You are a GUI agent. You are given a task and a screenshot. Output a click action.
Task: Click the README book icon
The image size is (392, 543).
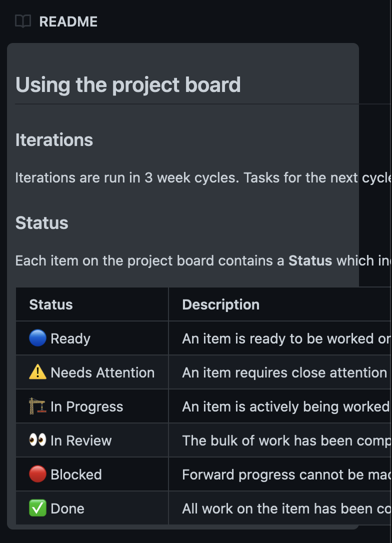[x=22, y=21]
